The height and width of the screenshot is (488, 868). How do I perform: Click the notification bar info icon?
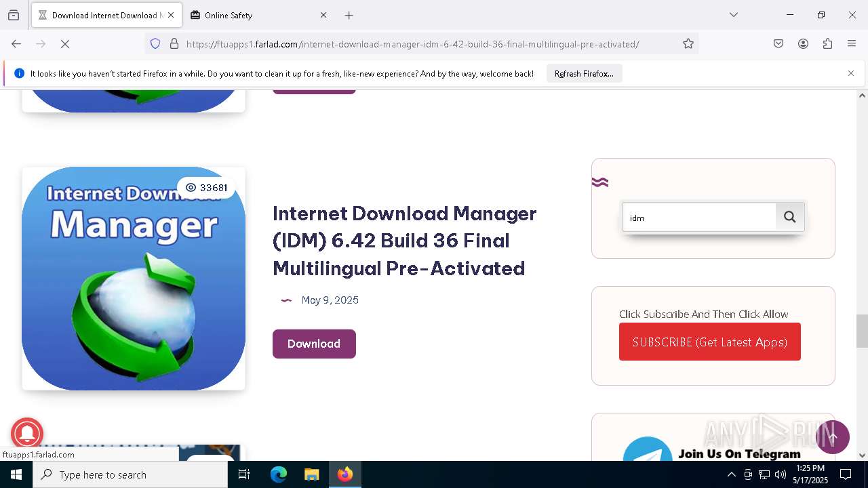point(20,73)
